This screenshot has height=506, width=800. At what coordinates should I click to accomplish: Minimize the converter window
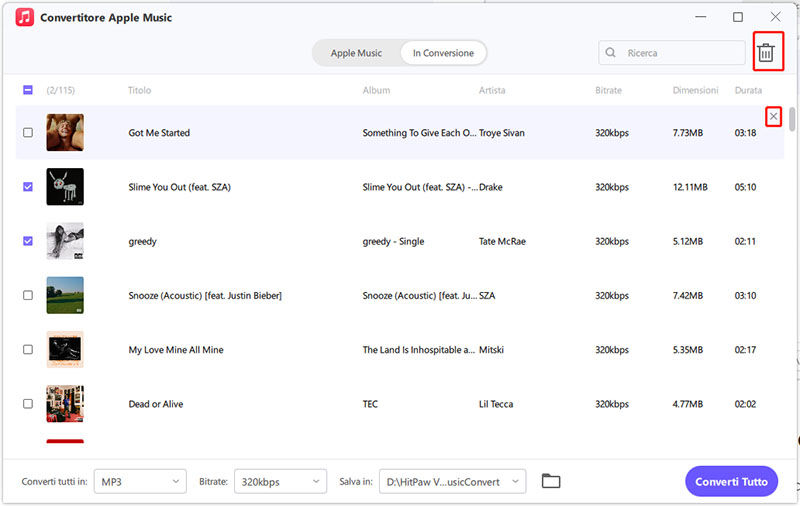pyautogui.click(x=701, y=17)
